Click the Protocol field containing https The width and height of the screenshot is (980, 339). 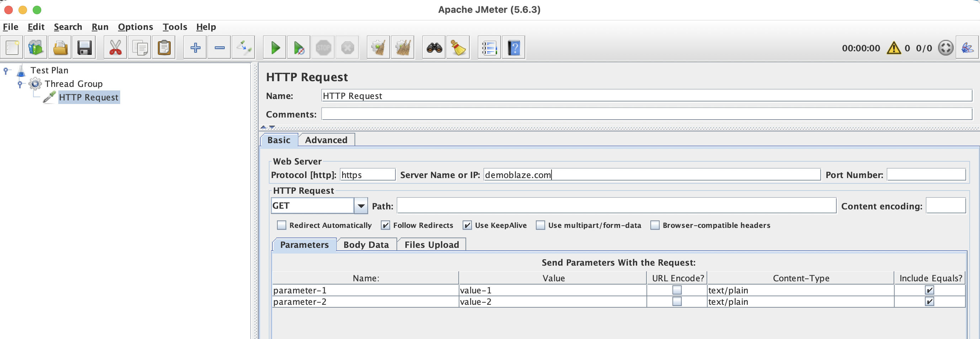pos(368,175)
